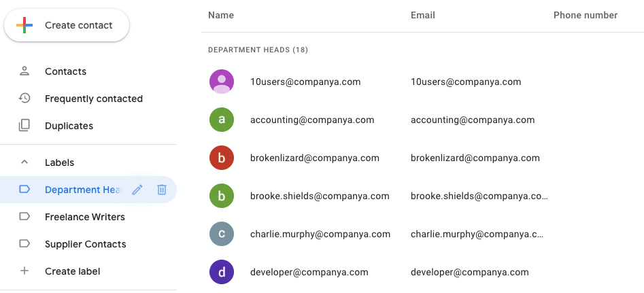The height and width of the screenshot is (293, 644).
Task: Rename label with the pencil icon
Action: pyautogui.click(x=137, y=190)
